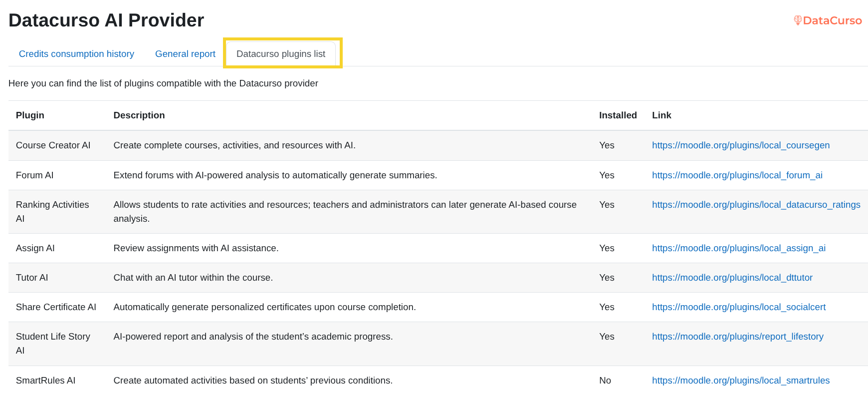Switch to the General report tab
The width and height of the screenshot is (868, 397).
(x=185, y=54)
